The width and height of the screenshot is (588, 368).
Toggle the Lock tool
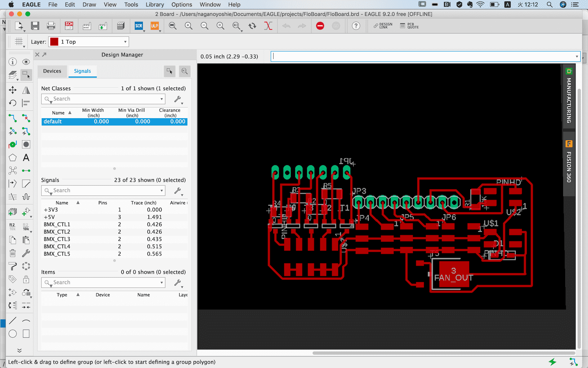[26, 279]
